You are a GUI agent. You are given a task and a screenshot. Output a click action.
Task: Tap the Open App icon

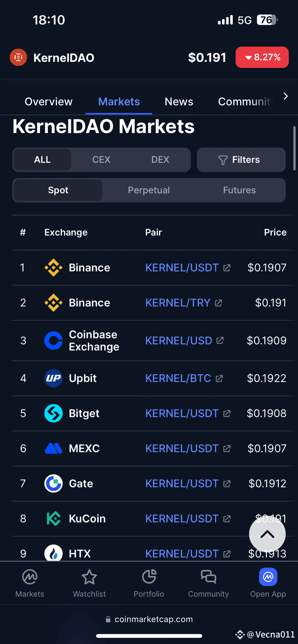(268, 577)
